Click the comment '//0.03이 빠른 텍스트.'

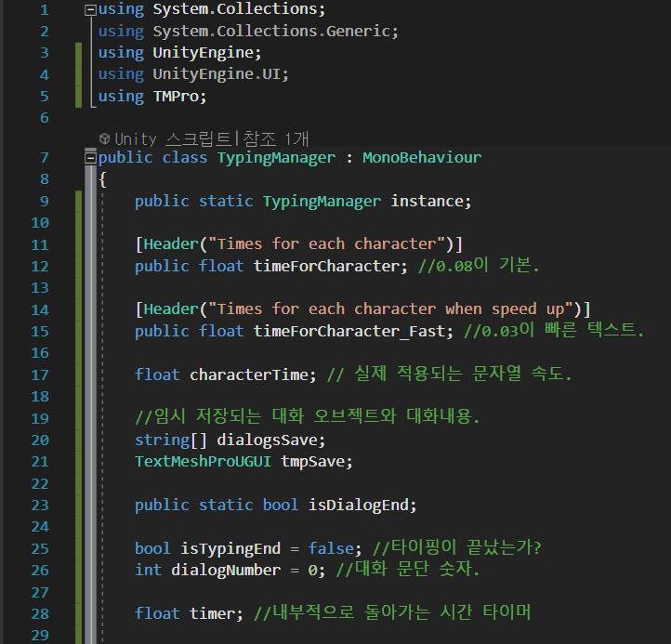tap(554, 330)
